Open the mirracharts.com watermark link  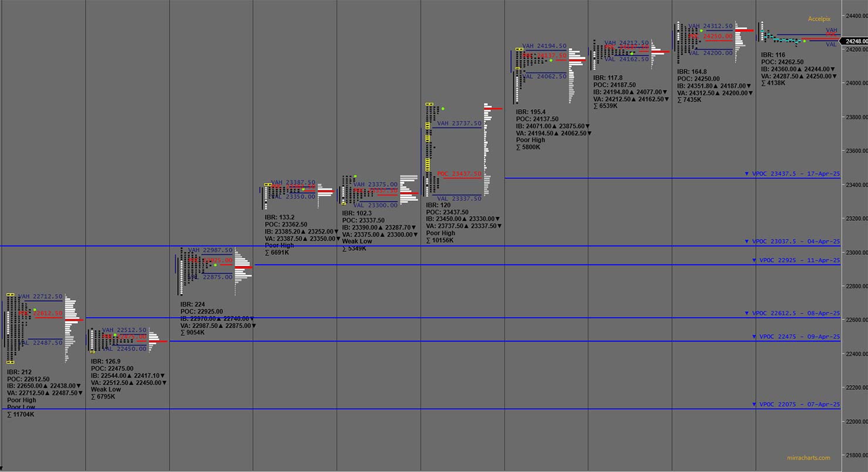[808, 458]
